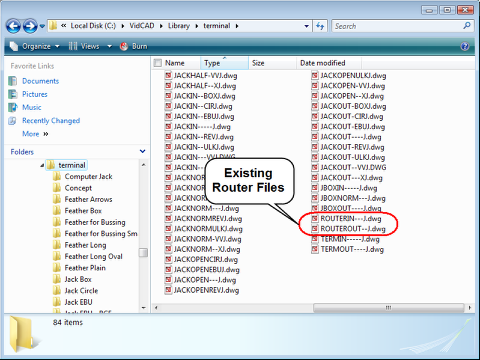The height and width of the screenshot is (360, 480).
Task: Click the Forward navigation arrow
Action: [30, 26]
